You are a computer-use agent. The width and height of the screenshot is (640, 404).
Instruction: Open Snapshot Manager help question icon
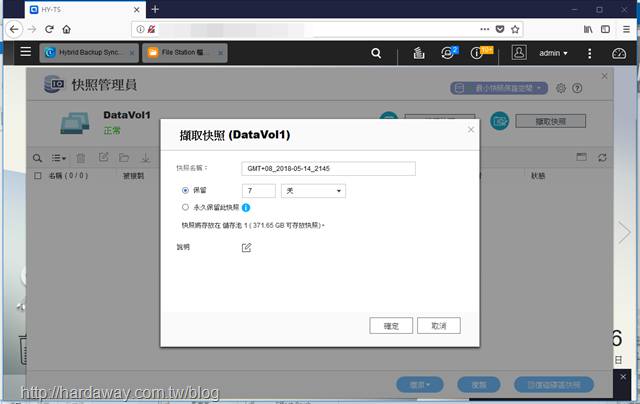tap(577, 88)
